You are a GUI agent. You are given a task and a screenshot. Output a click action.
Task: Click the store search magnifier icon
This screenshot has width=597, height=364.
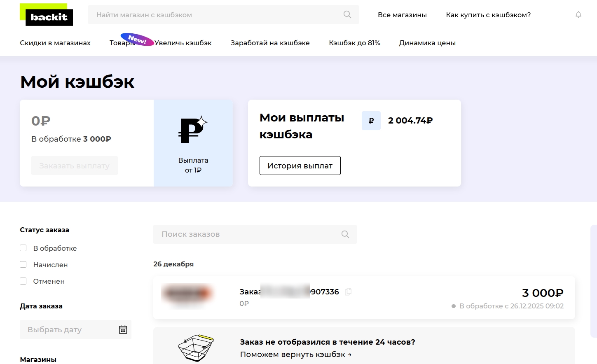tap(347, 15)
